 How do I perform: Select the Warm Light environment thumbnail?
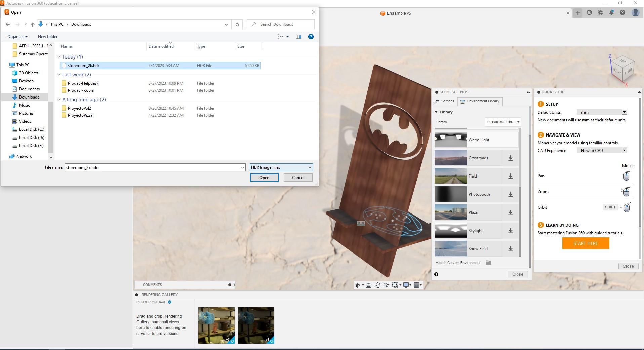point(450,139)
